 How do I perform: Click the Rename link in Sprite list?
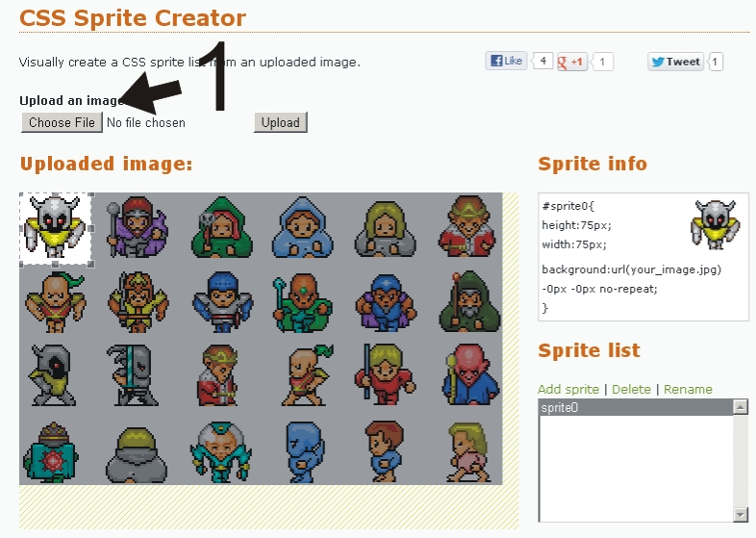[x=688, y=389]
